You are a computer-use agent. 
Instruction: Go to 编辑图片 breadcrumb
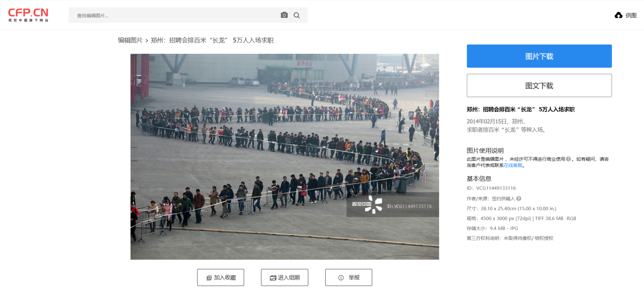(x=130, y=40)
